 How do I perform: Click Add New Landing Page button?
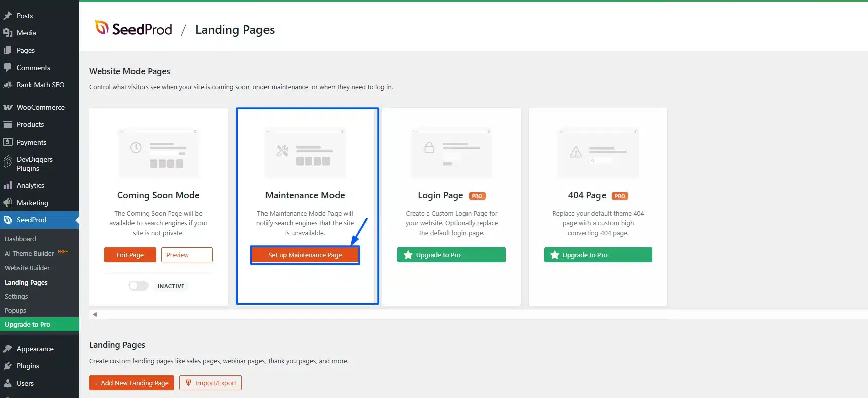point(132,383)
